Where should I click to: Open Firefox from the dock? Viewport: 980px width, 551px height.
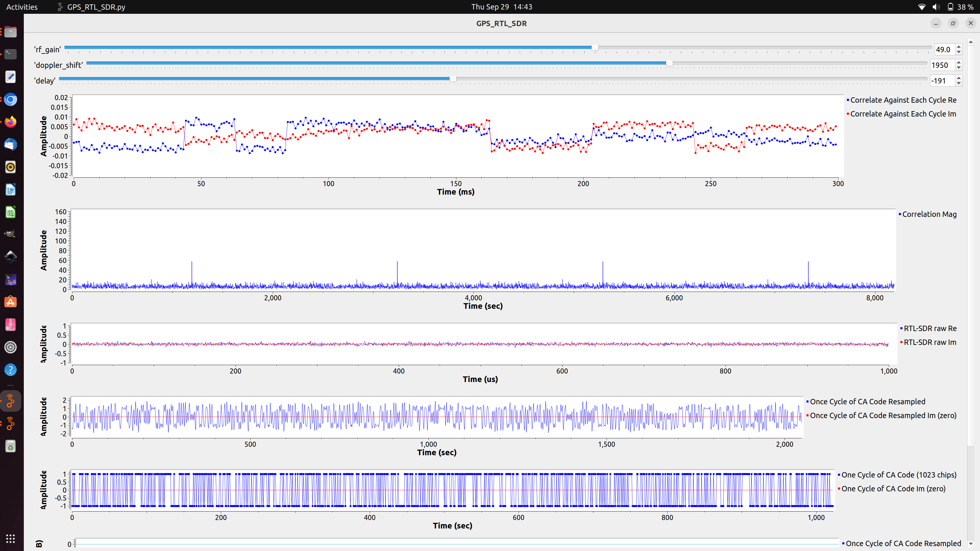click(x=11, y=122)
